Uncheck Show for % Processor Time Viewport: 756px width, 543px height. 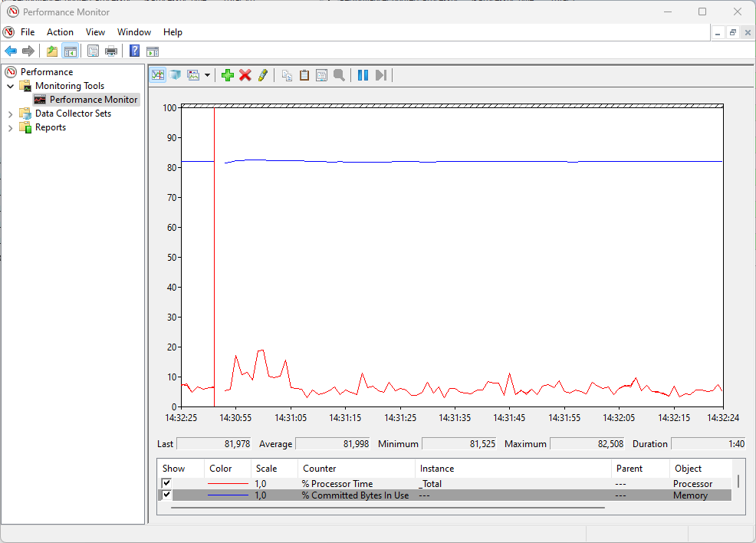pos(167,482)
